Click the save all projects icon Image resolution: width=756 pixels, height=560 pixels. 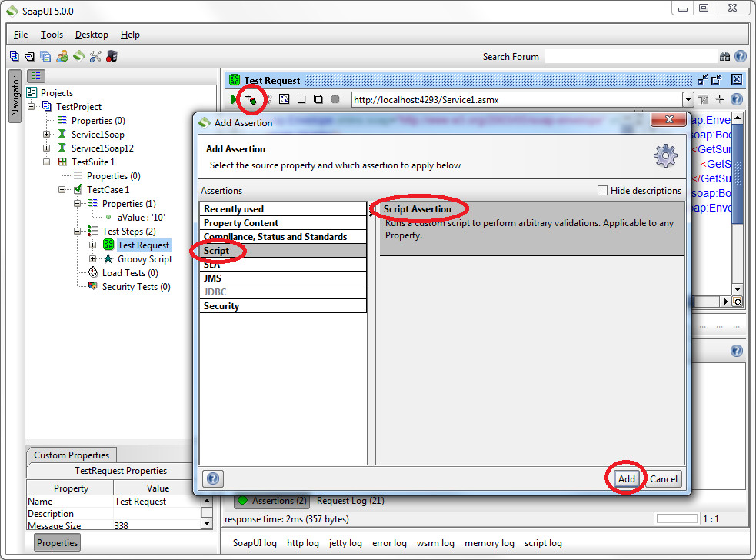pyautogui.click(x=45, y=56)
